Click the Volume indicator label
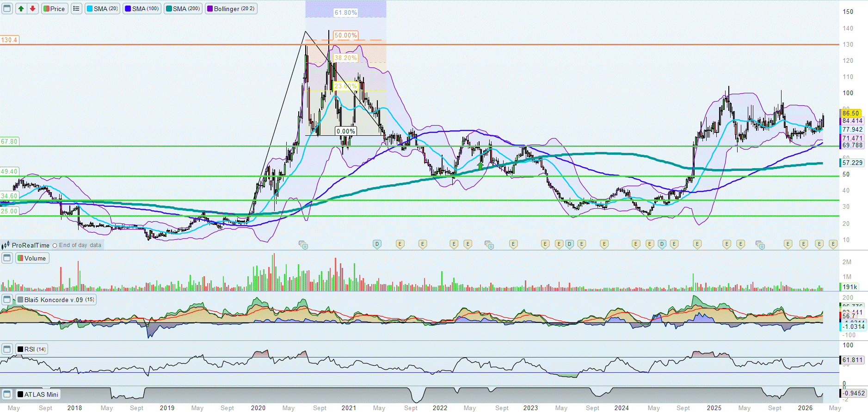The image size is (868, 412). point(32,258)
